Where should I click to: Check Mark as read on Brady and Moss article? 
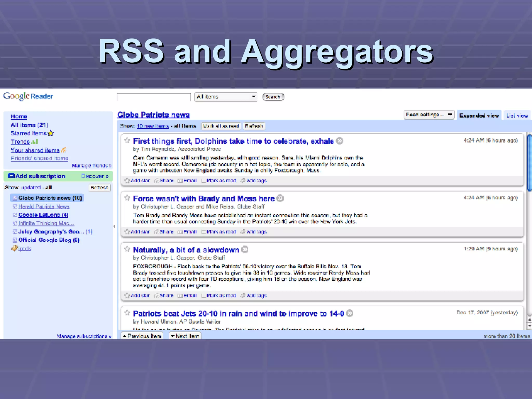[x=203, y=232]
